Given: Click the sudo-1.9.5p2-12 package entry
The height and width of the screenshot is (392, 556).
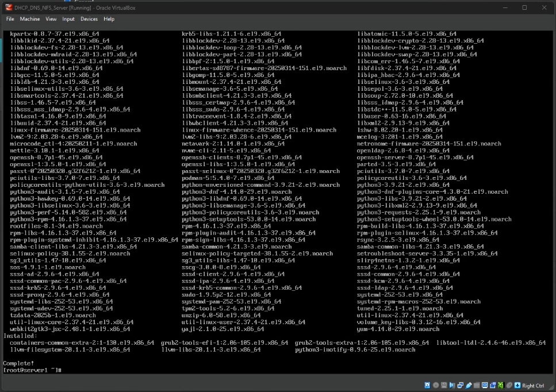Looking at the screenshot, I should pyautogui.click(x=226, y=294).
